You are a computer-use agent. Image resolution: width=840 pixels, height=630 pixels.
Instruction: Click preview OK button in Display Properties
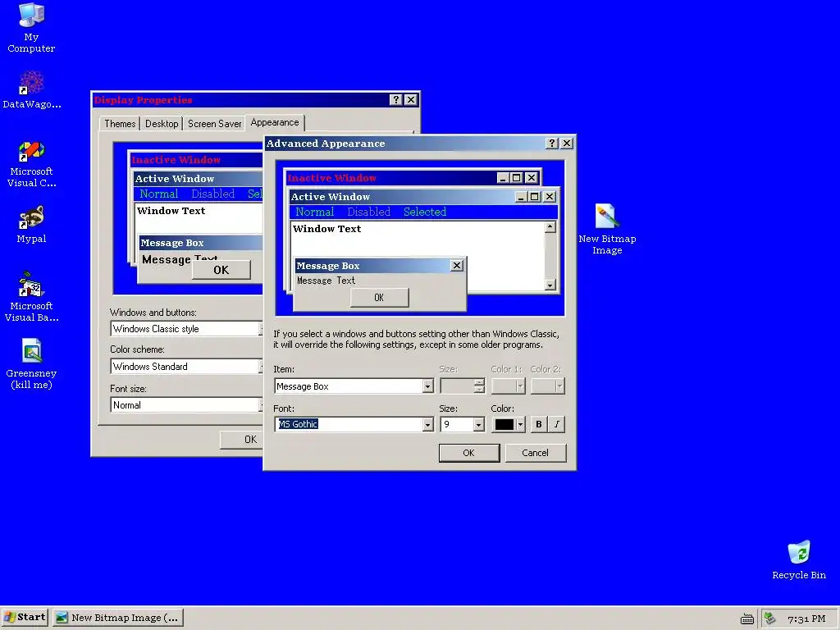point(221,270)
